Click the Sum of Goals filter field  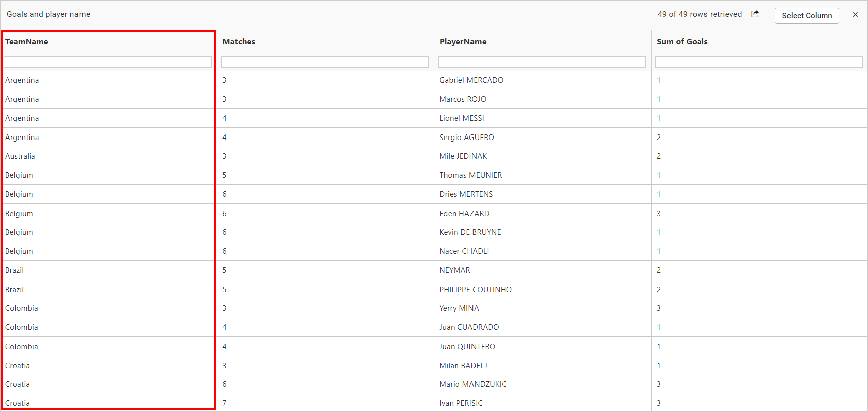click(x=759, y=62)
